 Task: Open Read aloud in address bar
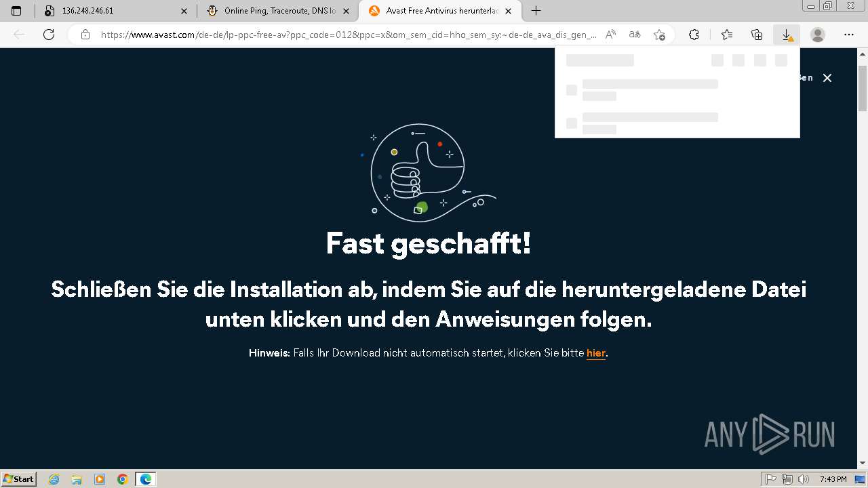(611, 35)
